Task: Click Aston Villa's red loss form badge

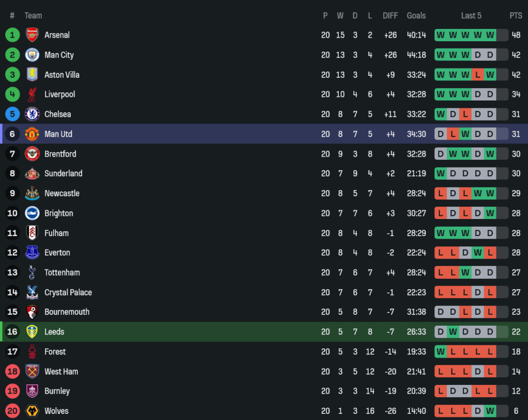Action: (477, 75)
